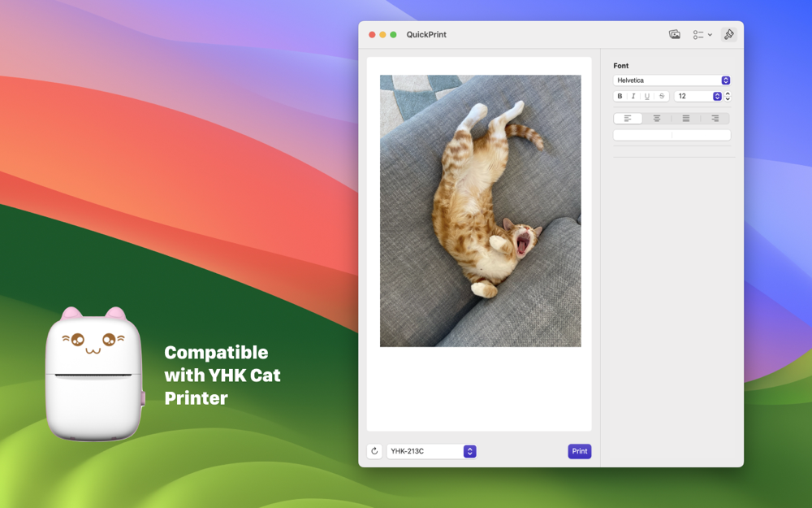Toggle underline formatting
The width and height of the screenshot is (812, 508).
(647, 97)
